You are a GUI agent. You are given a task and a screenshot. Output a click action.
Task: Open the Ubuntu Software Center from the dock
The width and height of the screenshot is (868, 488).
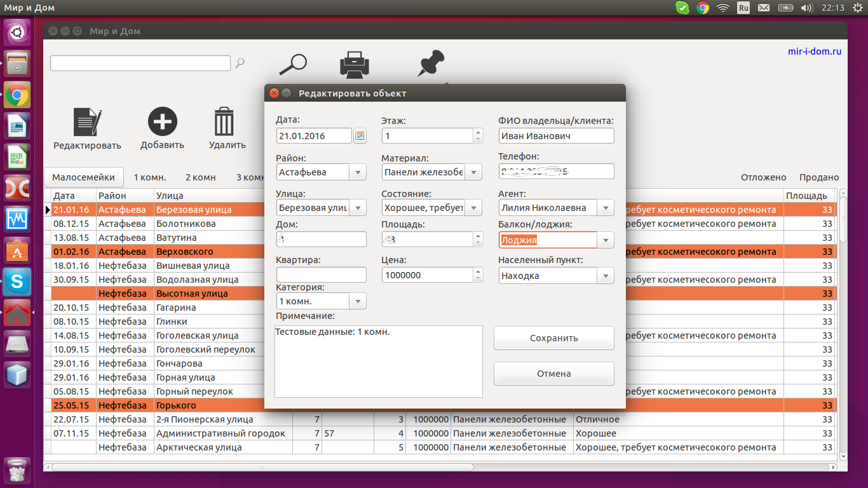[17, 251]
